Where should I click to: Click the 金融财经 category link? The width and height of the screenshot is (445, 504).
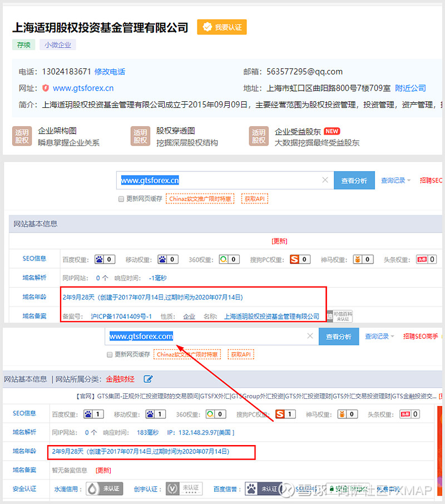(x=120, y=379)
